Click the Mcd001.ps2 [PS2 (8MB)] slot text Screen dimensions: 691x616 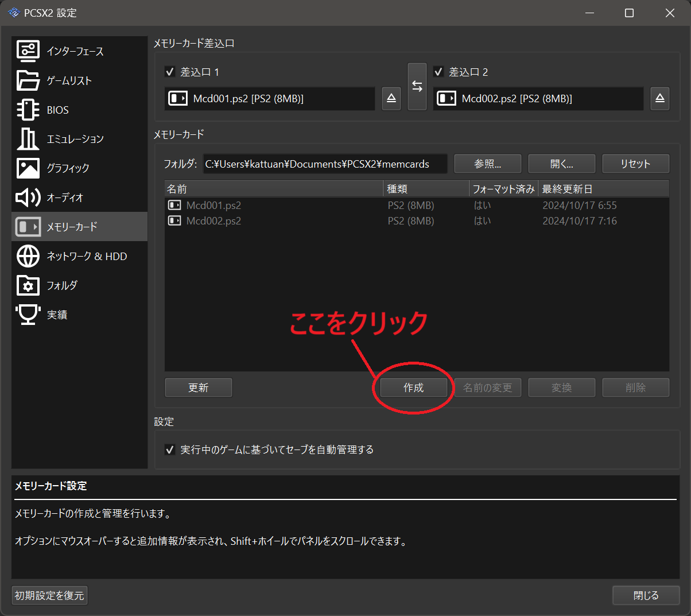click(x=249, y=99)
